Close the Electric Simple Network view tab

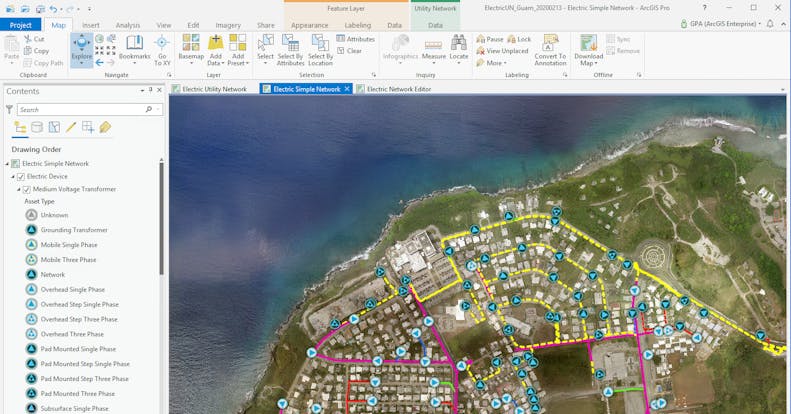[347, 89]
